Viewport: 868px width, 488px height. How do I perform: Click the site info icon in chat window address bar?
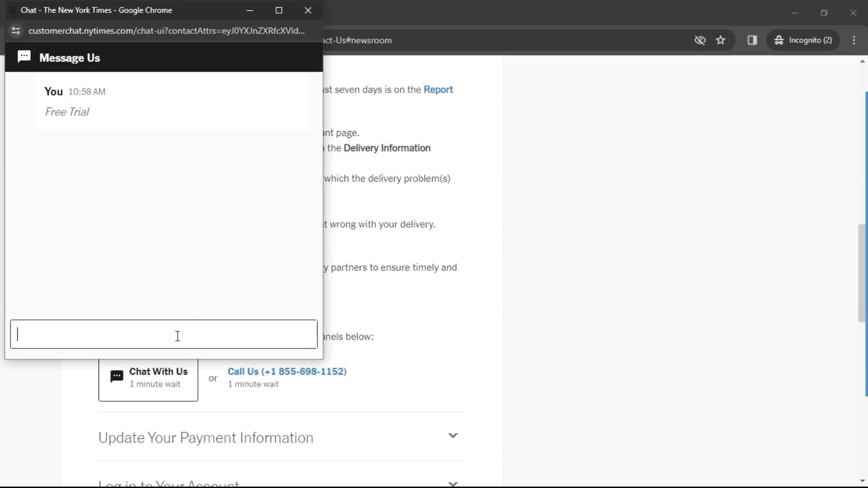(x=16, y=31)
